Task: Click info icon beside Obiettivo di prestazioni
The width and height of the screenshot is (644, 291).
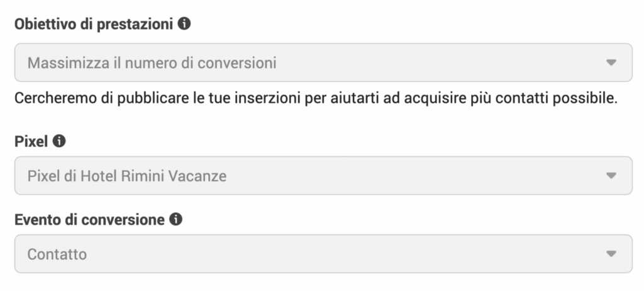Action: (184, 25)
